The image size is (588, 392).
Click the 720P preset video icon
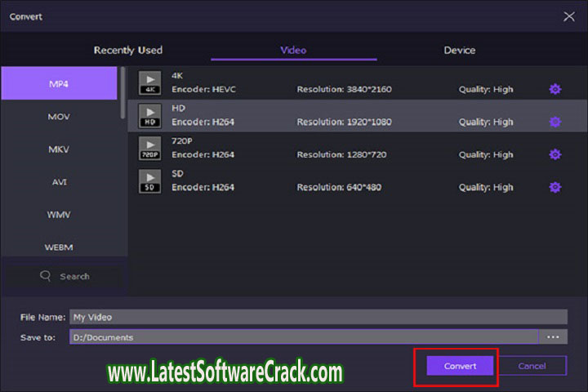(x=149, y=148)
